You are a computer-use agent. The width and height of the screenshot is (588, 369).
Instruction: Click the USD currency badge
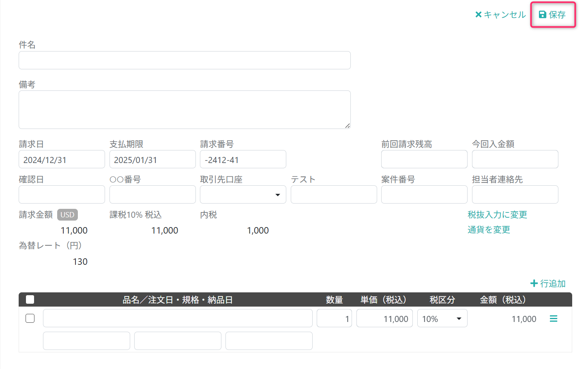(67, 215)
